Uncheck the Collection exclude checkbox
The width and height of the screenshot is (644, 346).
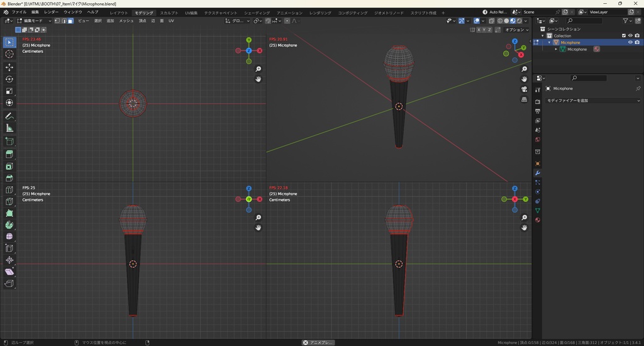(623, 36)
